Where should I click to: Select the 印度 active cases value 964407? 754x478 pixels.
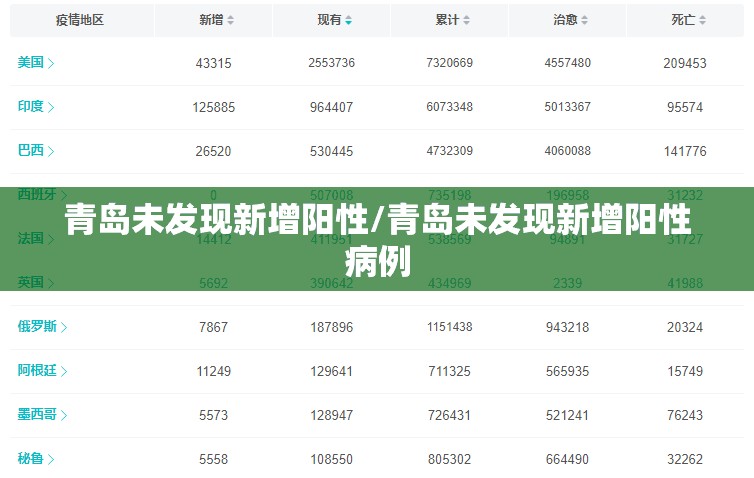(x=331, y=107)
